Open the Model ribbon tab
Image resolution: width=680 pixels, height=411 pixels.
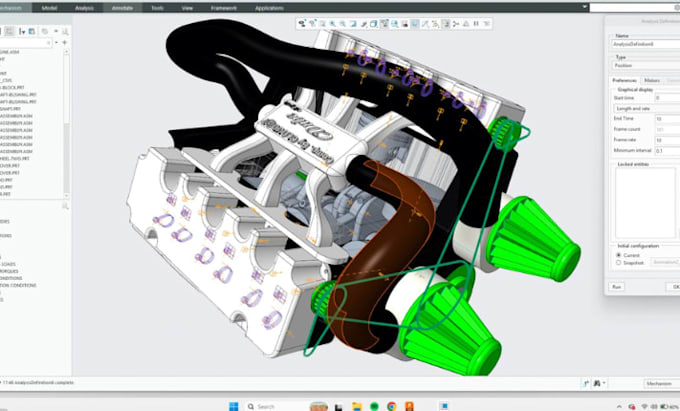pyautogui.click(x=49, y=8)
